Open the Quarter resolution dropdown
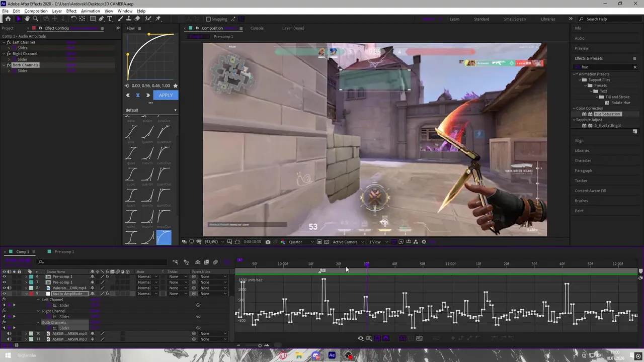644x362 pixels. coord(301,242)
